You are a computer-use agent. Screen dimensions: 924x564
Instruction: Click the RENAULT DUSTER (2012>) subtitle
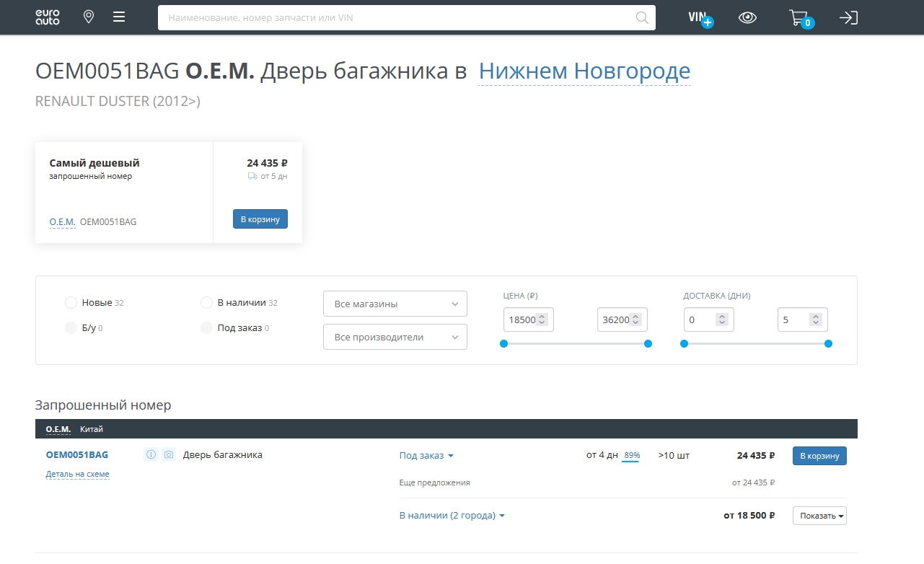pyautogui.click(x=118, y=102)
